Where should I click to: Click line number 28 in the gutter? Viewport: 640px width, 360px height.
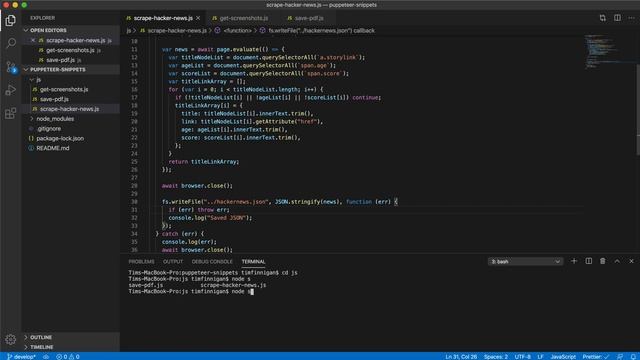pos(134,186)
